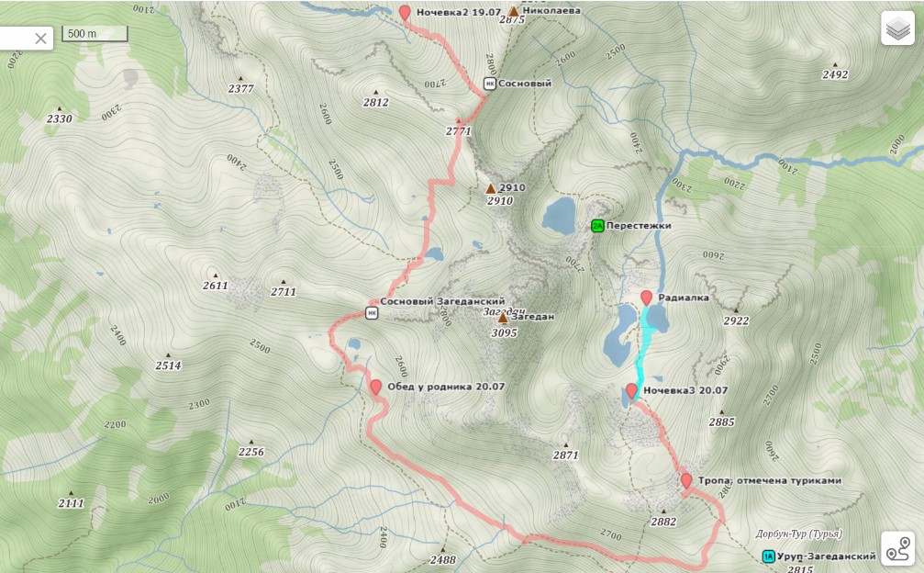Select the Обед у родника 20.07 marker

point(376,388)
